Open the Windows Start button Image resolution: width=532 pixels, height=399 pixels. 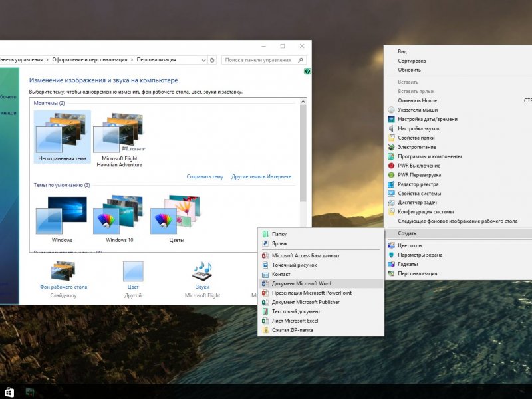pos(9,392)
